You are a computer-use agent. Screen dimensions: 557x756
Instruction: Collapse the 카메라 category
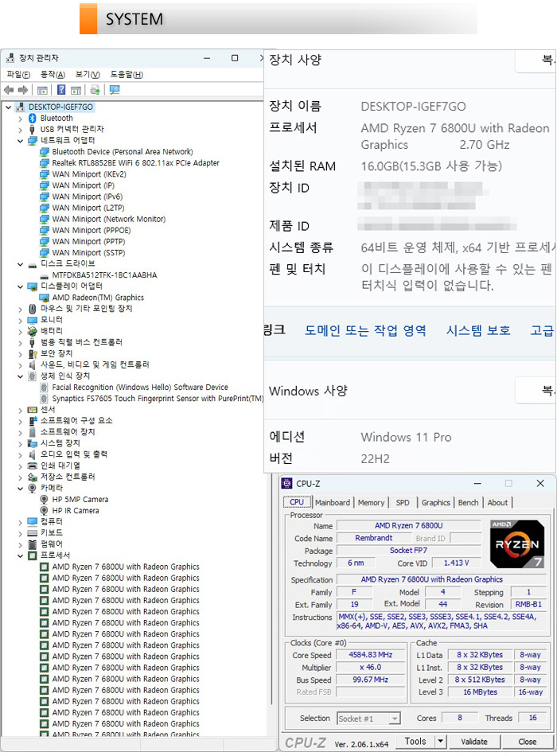[x=20, y=489]
